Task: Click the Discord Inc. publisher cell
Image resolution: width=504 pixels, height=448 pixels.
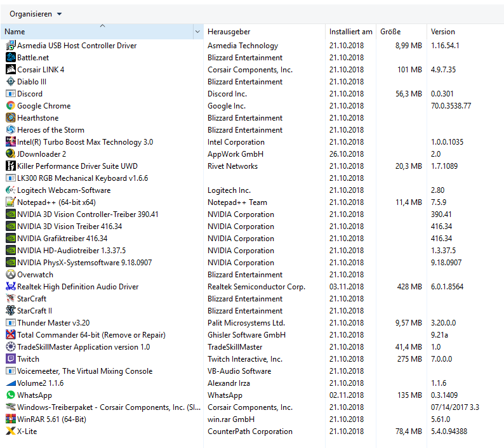Action: point(227,94)
